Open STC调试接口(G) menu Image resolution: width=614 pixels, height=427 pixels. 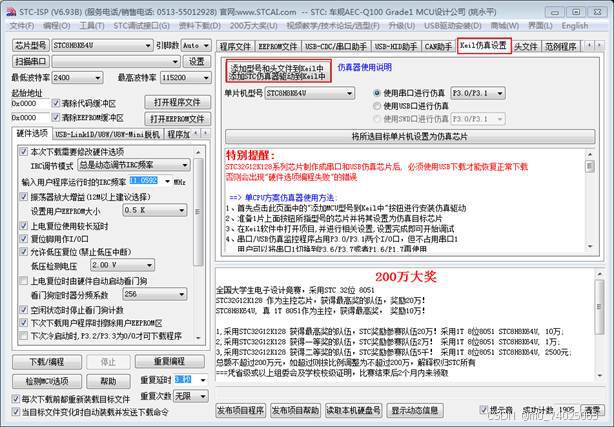pos(141,26)
